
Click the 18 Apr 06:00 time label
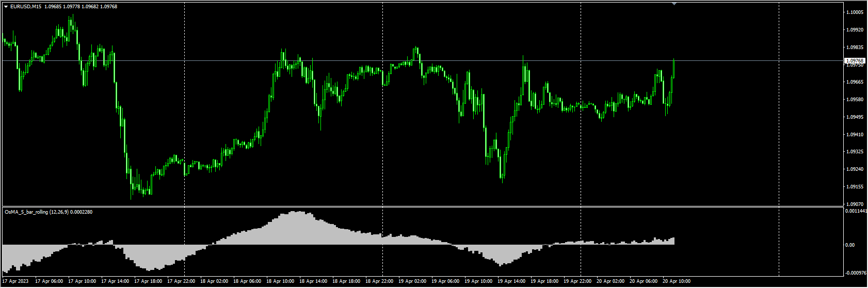point(248,282)
